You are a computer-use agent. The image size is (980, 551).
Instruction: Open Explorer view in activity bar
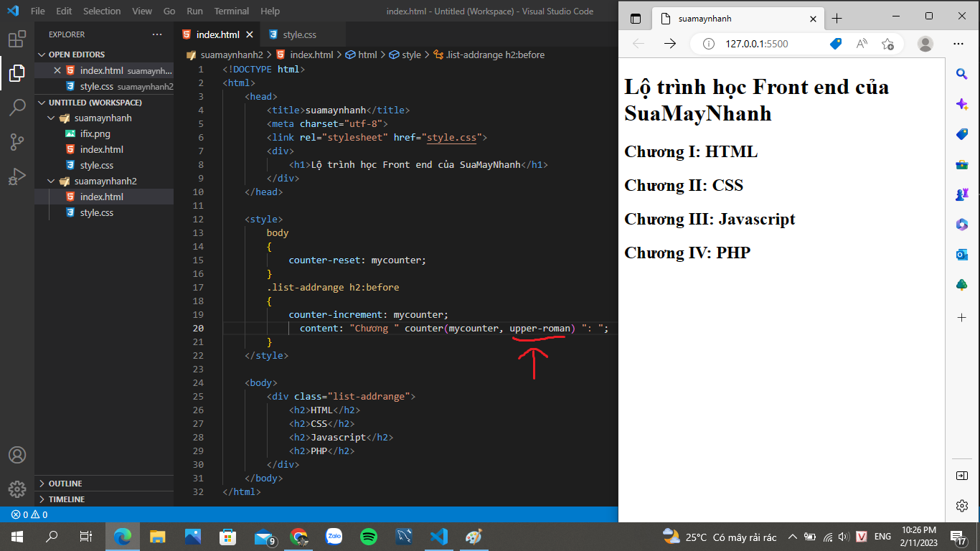click(x=17, y=73)
